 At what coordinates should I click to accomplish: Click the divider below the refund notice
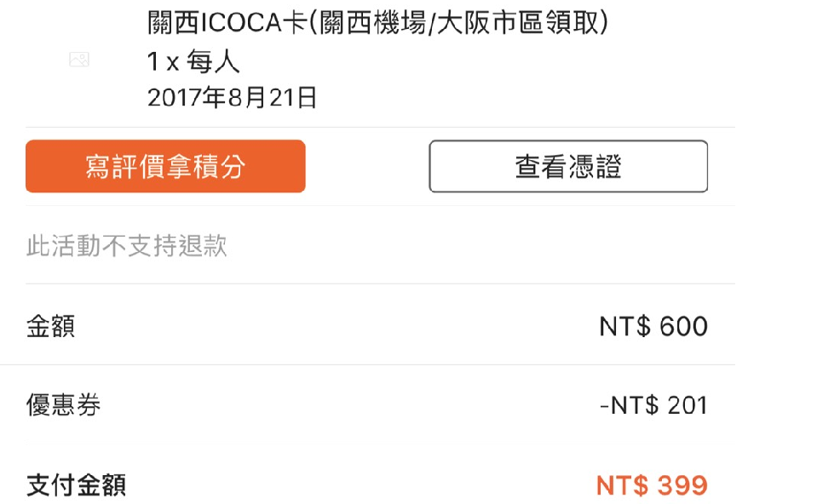pyautogui.click(x=380, y=283)
